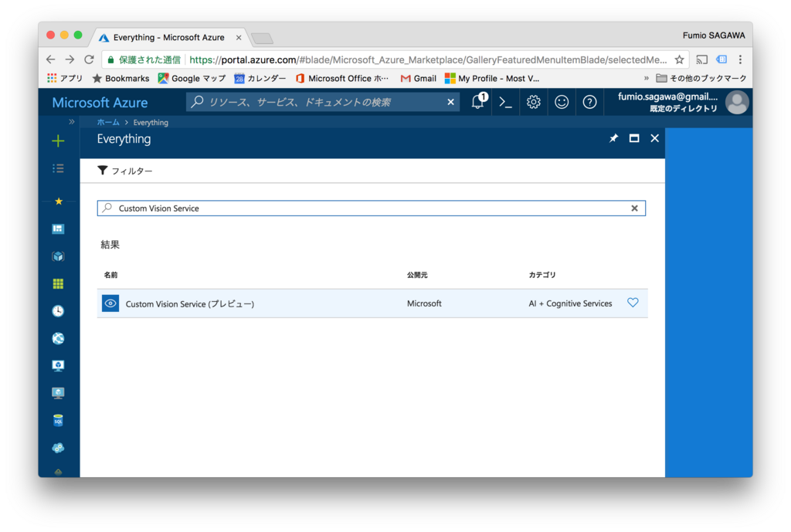Viewport: 791px width, 532px height.
Task: Expand the sidebar with double chevron
Action: [72, 121]
